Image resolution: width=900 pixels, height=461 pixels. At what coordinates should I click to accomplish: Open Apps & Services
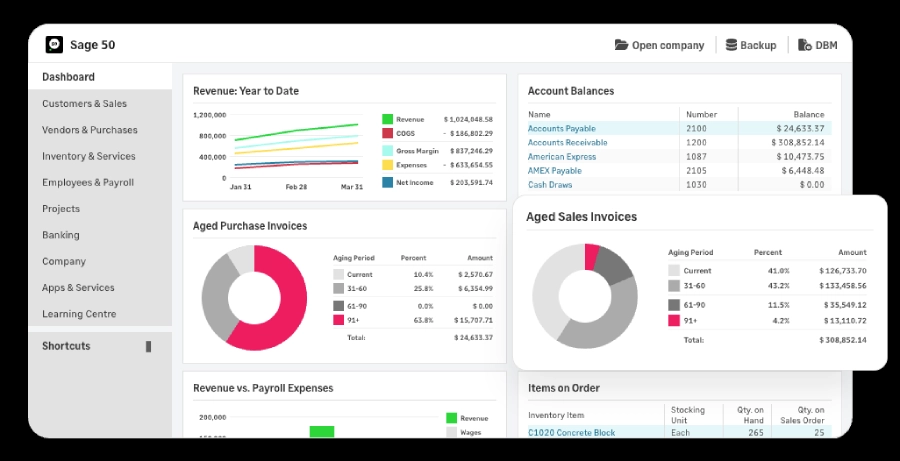click(x=78, y=288)
